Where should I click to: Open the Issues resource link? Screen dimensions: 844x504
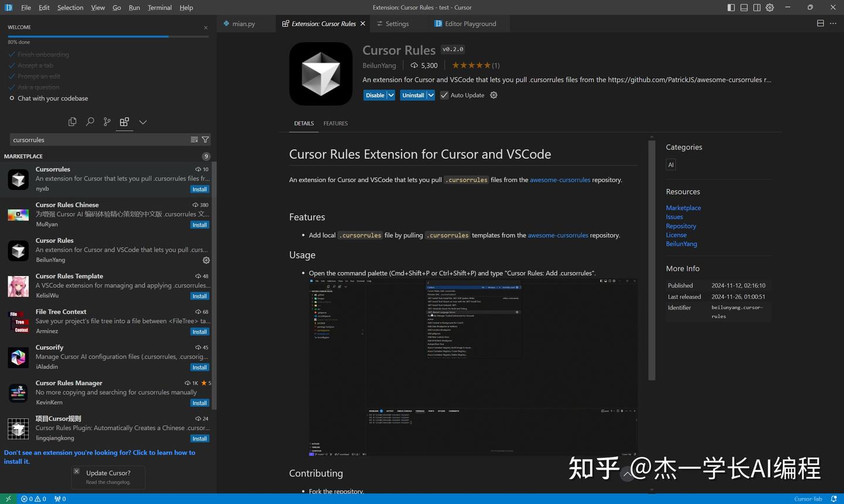point(674,217)
